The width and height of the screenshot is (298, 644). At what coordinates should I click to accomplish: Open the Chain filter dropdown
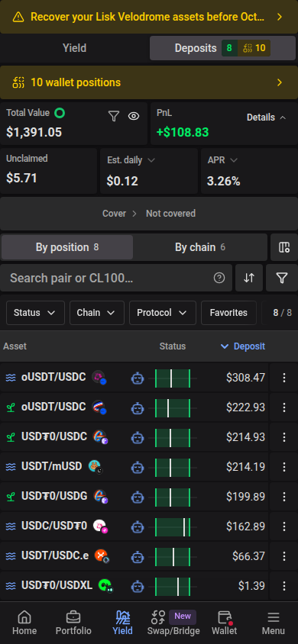click(96, 313)
